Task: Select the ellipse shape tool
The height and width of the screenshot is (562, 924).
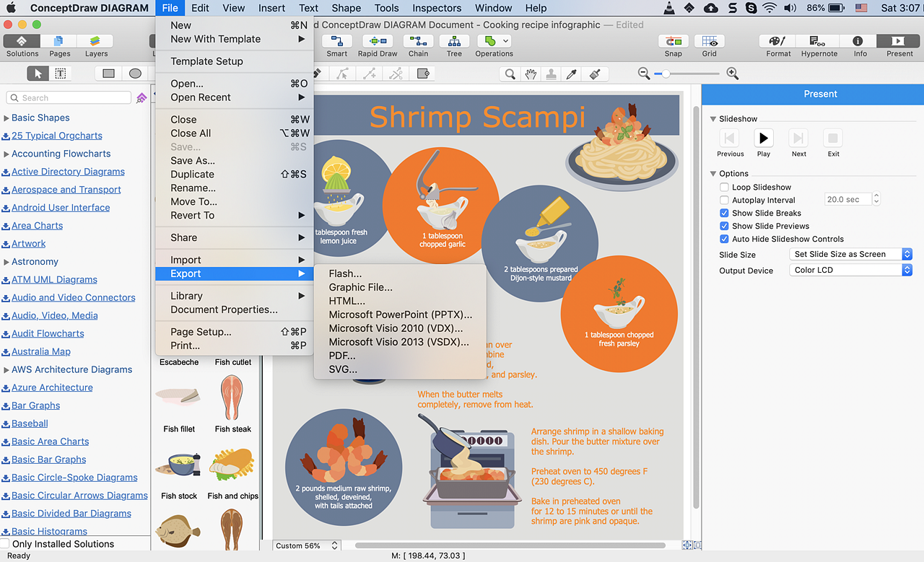Action: [135, 74]
